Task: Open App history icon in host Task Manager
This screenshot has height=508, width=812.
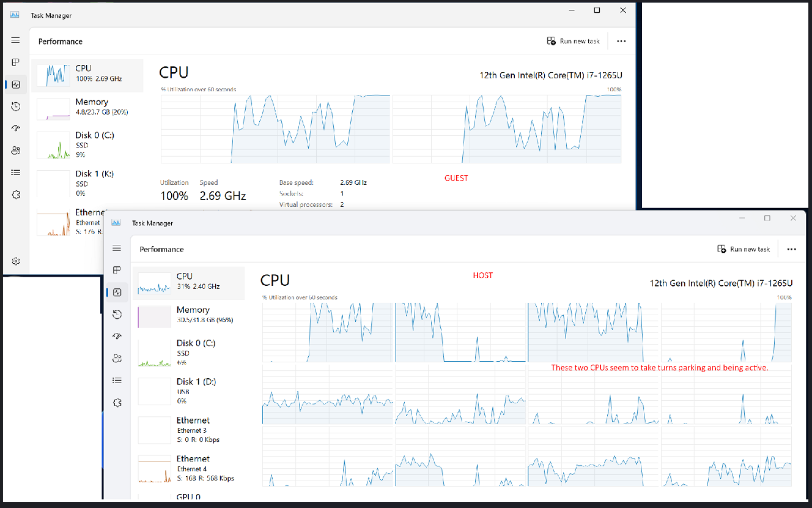Action: tap(117, 315)
